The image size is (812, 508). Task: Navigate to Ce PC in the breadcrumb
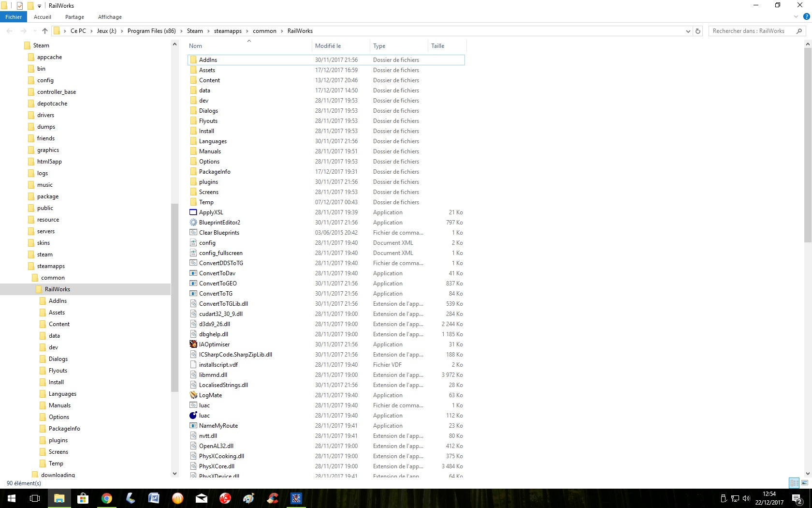coord(78,31)
